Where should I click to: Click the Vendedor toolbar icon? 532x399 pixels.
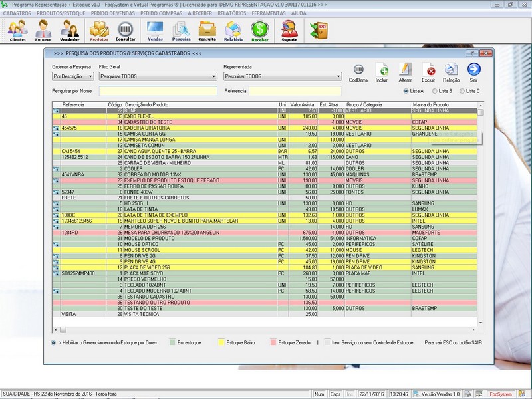[x=69, y=30]
